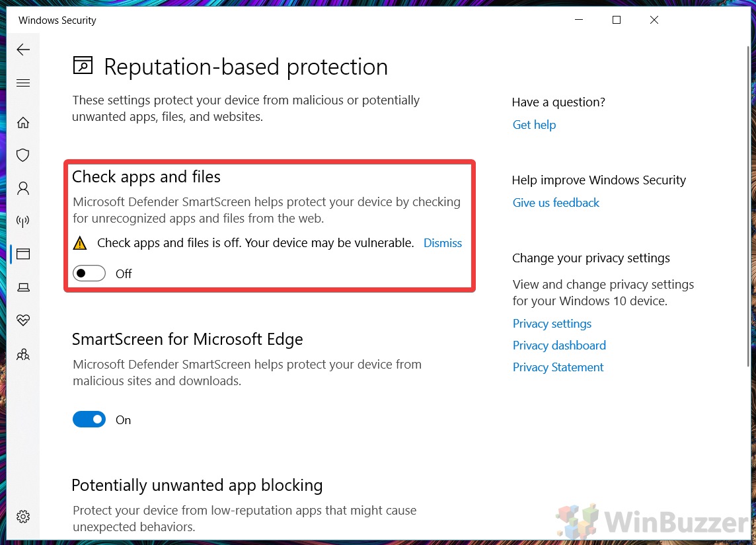This screenshot has height=545, width=756.
Task: Expand the hamburger navigation menu
Action: pyautogui.click(x=23, y=83)
